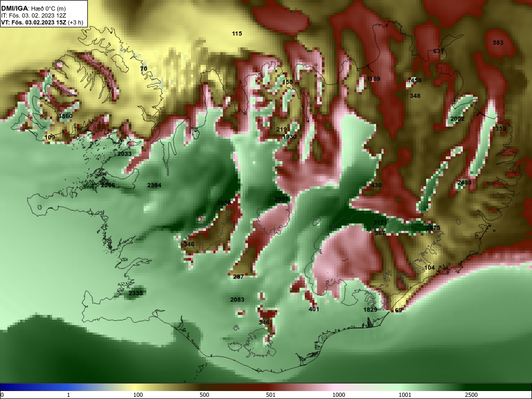
Task: Click the 430 map value
Action: pos(376,185)
